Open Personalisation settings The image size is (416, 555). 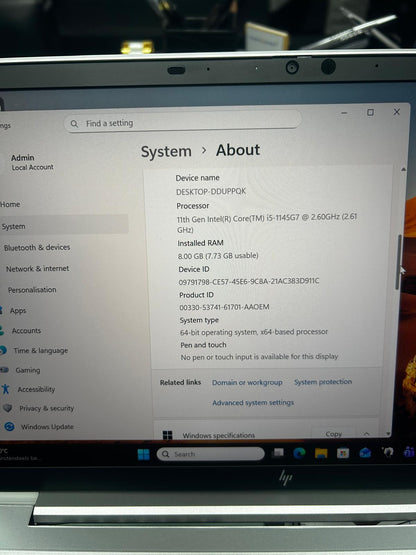[x=32, y=290]
